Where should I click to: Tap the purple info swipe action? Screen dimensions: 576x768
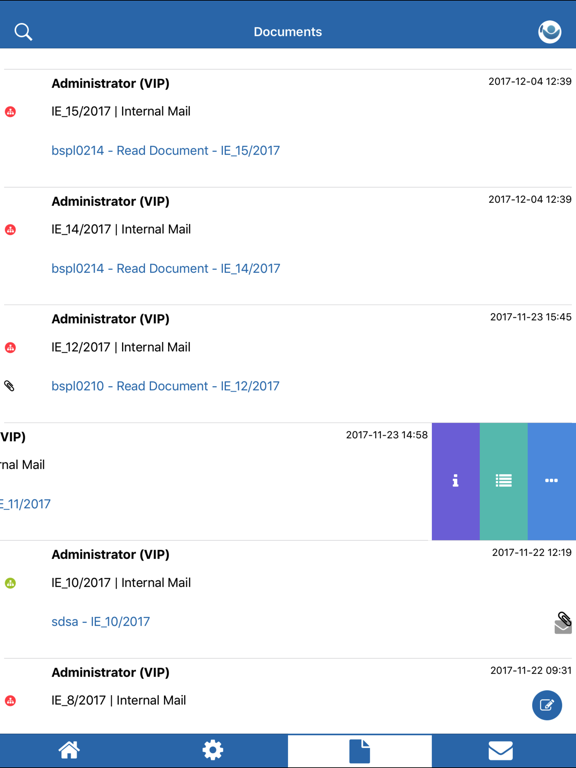(x=456, y=481)
